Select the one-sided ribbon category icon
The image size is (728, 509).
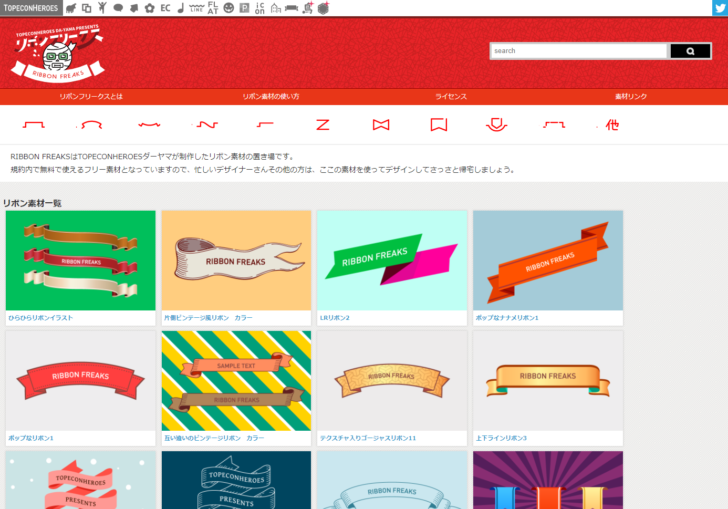click(265, 124)
